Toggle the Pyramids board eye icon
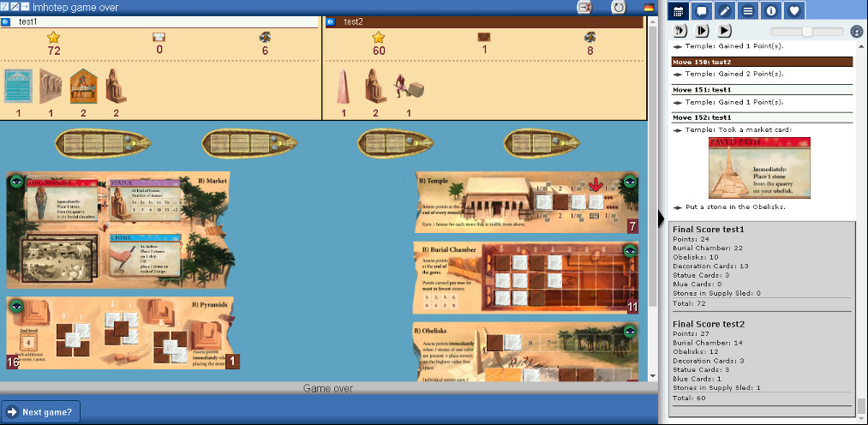This screenshot has height=425, width=868. pyautogui.click(x=16, y=305)
